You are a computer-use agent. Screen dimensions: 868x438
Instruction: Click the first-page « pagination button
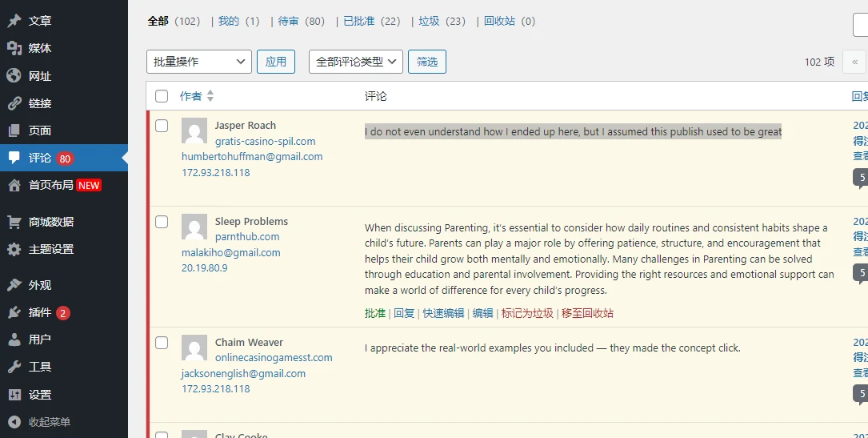coord(854,62)
